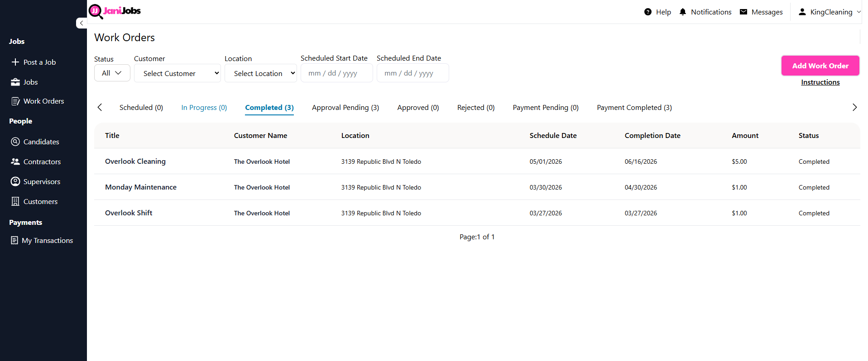Open the Select Location dropdown
Image resolution: width=868 pixels, height=361 pixels.
pyautogui.click(x=261, y=73)
